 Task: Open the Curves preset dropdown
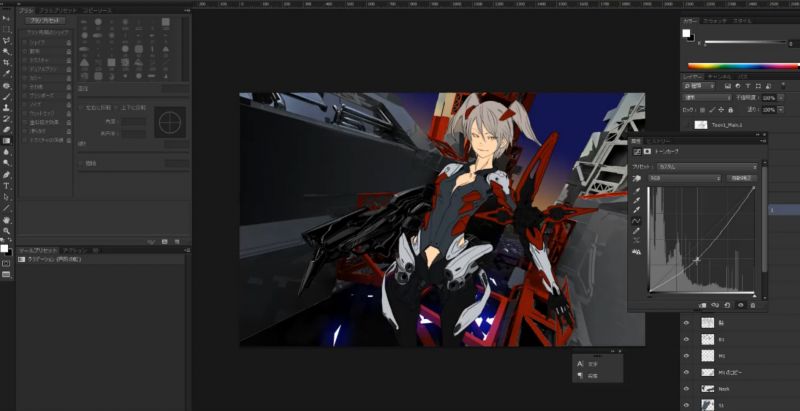[x=707, y=167]
